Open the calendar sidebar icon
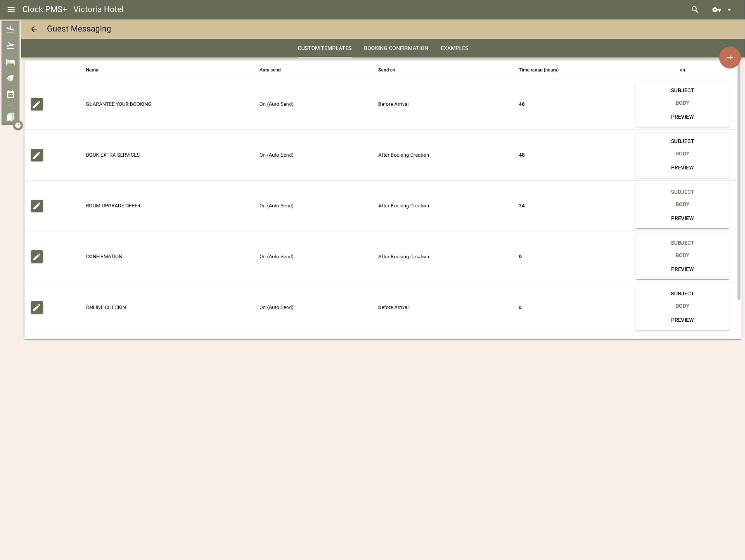This screenshot has width=745, height=560. point(10,94)
